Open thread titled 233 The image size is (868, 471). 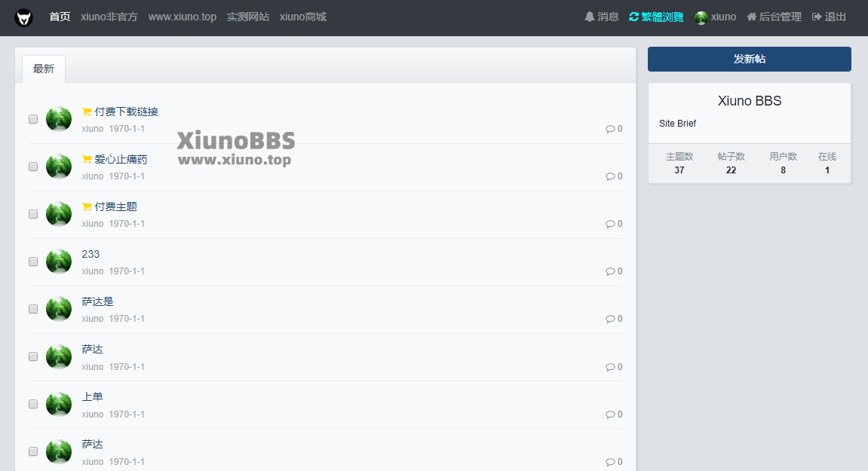90,255
